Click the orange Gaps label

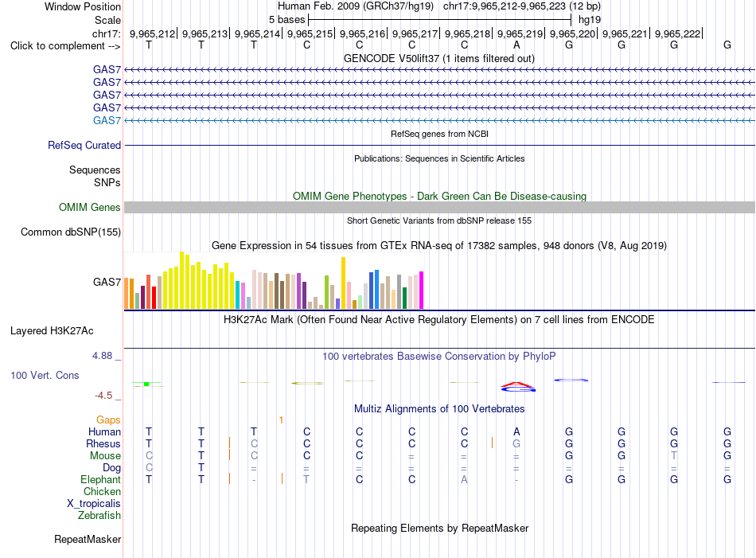pos(108,420)
